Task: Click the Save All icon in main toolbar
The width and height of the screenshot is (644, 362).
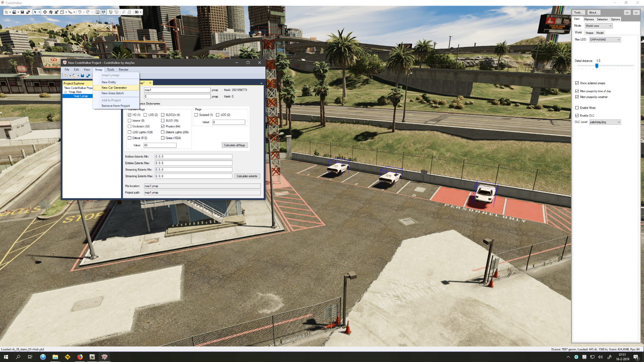Action: [x=28, y=12]
